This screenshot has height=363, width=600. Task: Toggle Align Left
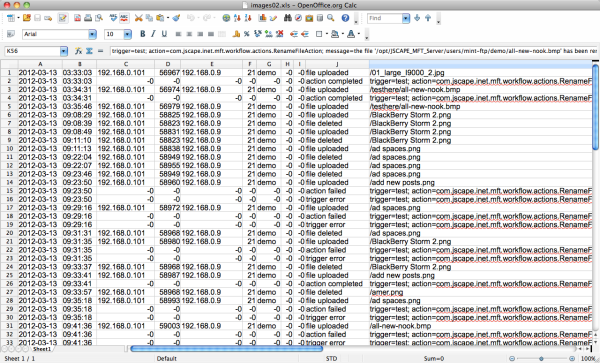tap(178, 34)
